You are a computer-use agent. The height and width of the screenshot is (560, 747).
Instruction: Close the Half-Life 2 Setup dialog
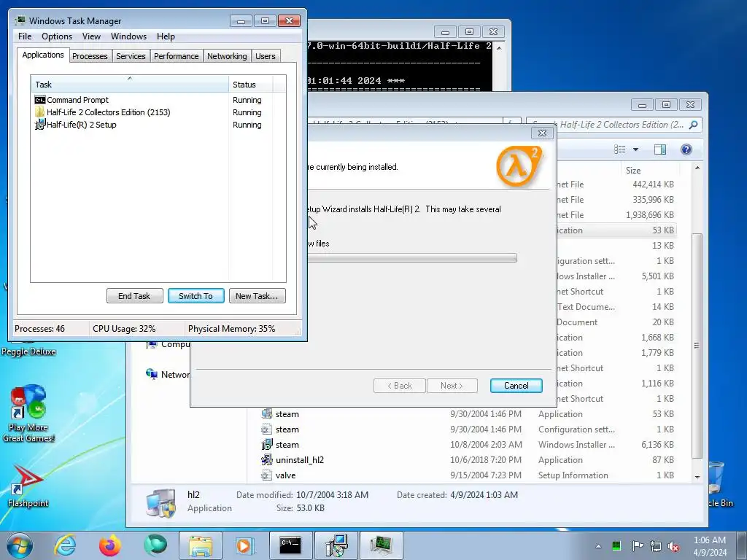coord(542,133)
